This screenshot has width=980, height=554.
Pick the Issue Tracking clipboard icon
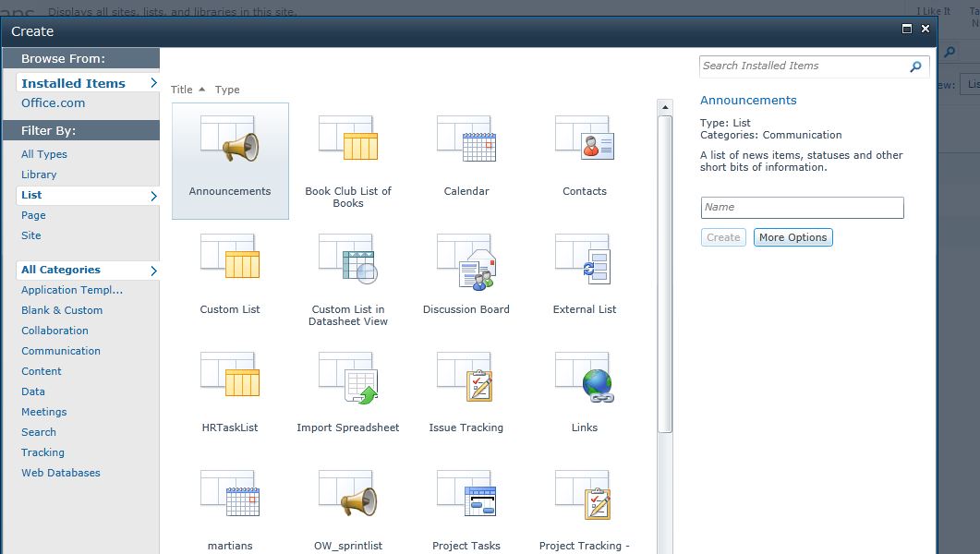[466, 377]
